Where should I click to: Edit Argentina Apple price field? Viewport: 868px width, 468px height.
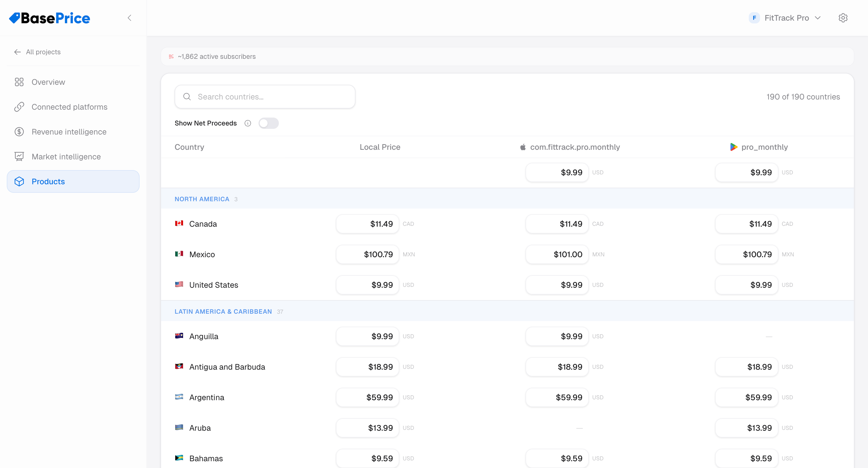[557, 398]
